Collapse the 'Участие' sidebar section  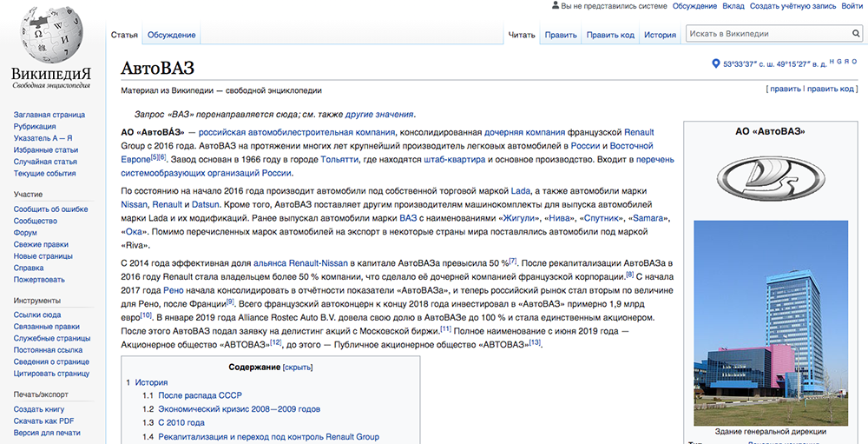[x=28, y=194]
